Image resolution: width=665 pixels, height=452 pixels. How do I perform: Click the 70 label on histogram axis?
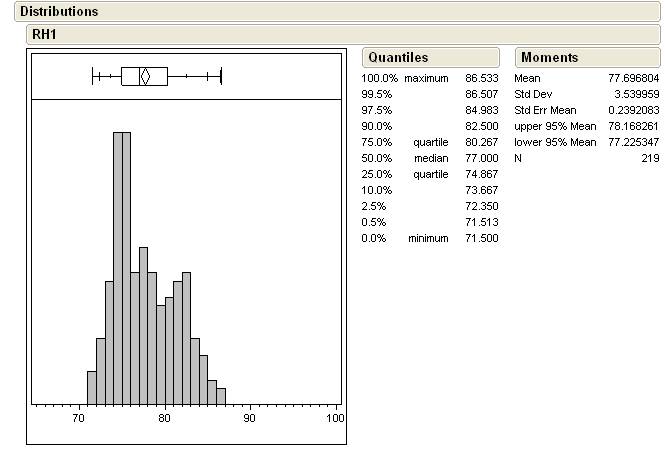tap(79, 418)
